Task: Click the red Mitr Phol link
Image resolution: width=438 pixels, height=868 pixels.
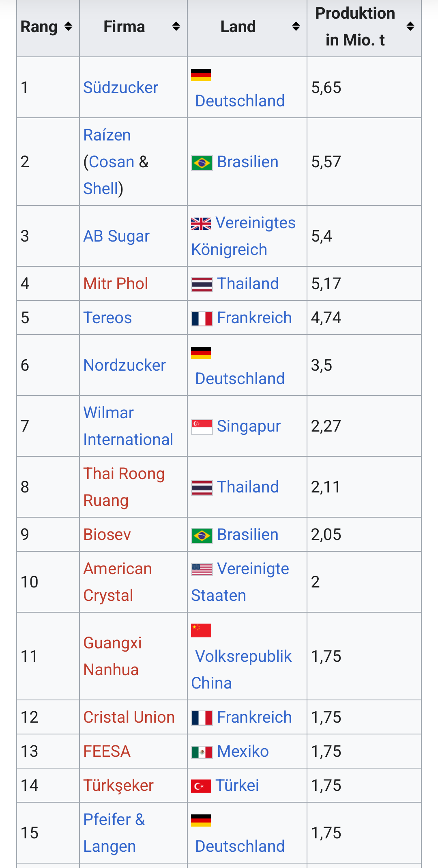Action: pyautogui.click(x=116, y=284)
